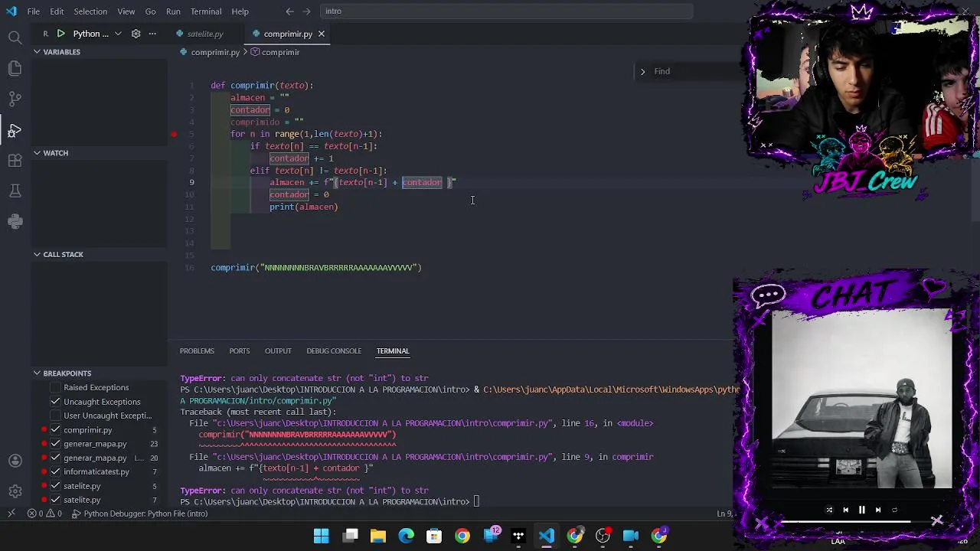The width and height of the screenshot is (980, 551).
Task: Go forward with the navigation arrow
Action: [x=307, y=11]
